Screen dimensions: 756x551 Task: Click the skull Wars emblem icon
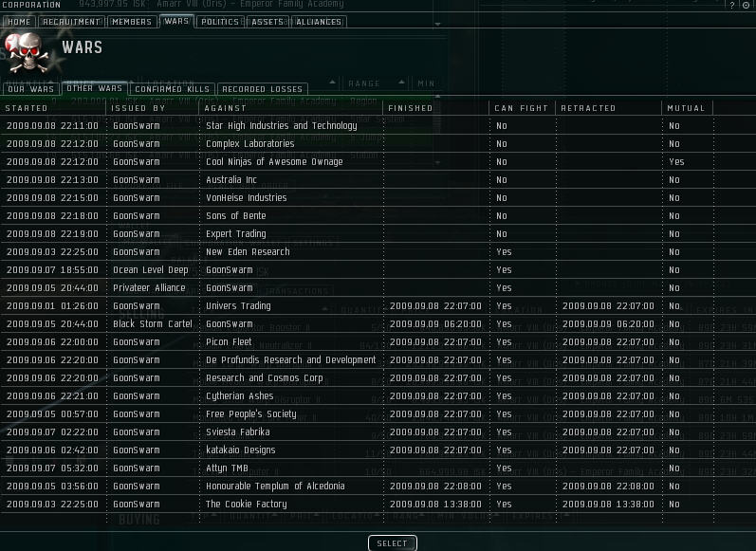[27, 52]
